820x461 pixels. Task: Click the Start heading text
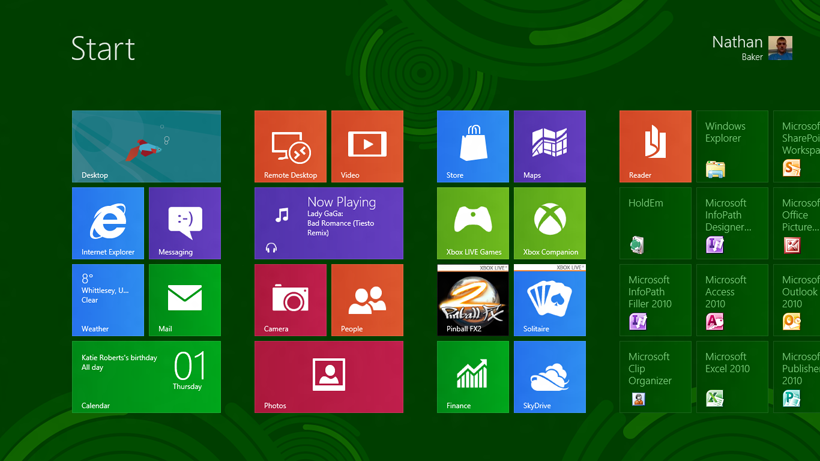103,49
